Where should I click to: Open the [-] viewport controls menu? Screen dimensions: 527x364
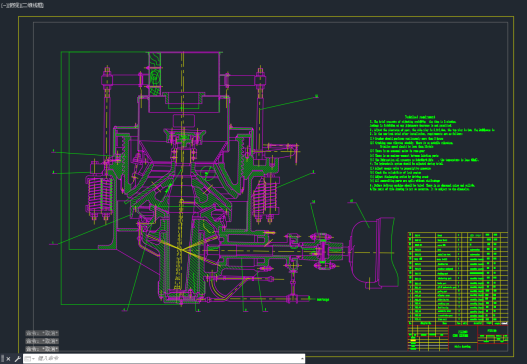(x=3, y=5)
